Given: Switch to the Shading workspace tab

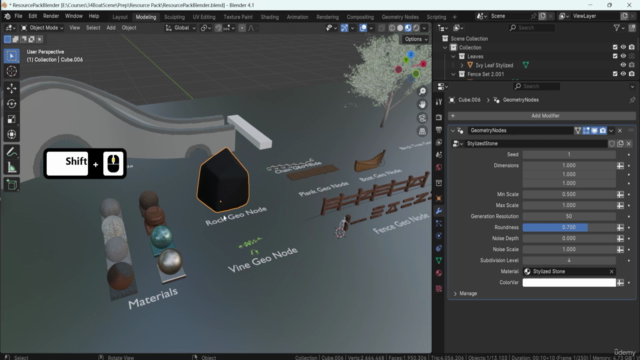Looking at the screenshot, I should point(270,17).
